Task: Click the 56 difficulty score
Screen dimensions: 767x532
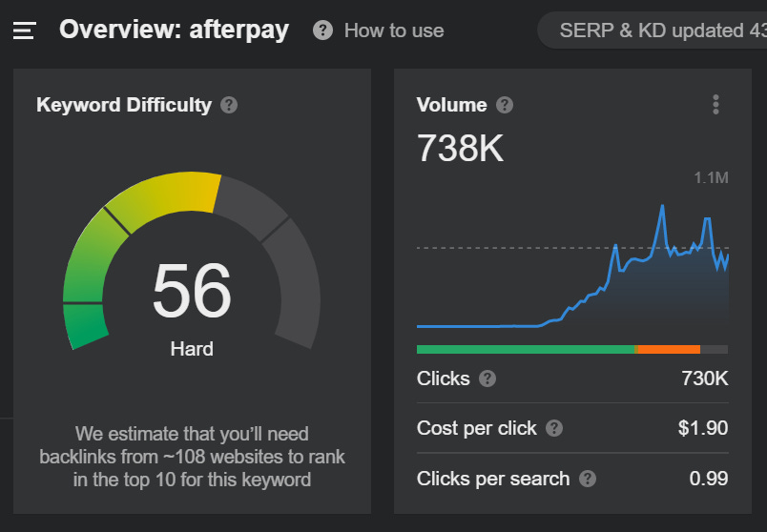Action: [191, 291]
